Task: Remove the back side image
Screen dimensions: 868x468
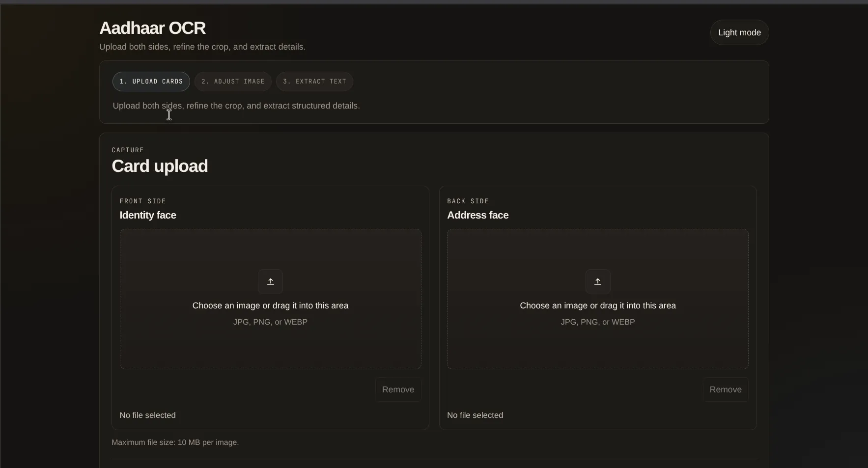Action: [726, 389]
